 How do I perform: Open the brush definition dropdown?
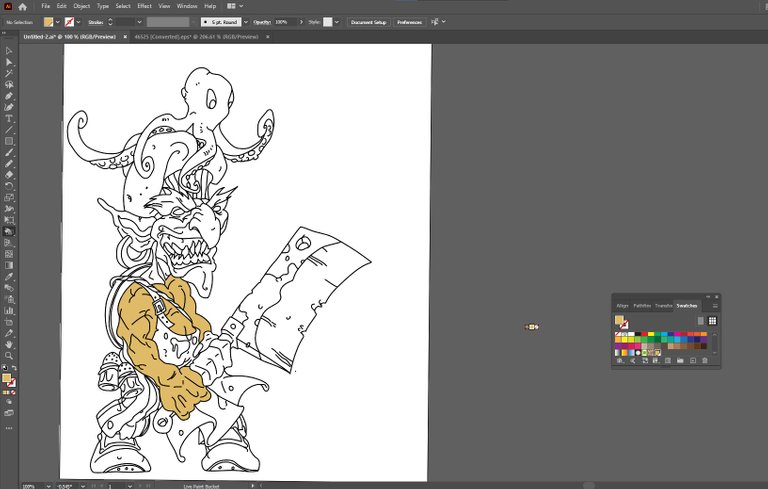[245, 22]
